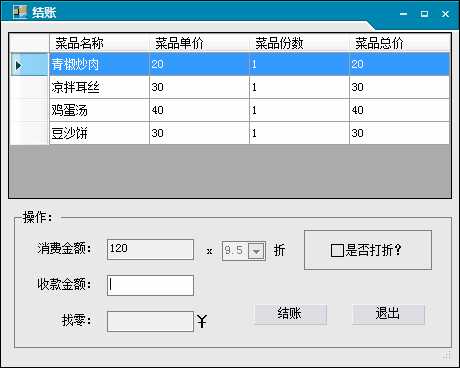
Task: Sort by 菜品总价 column header
Action: pos(400,43)
